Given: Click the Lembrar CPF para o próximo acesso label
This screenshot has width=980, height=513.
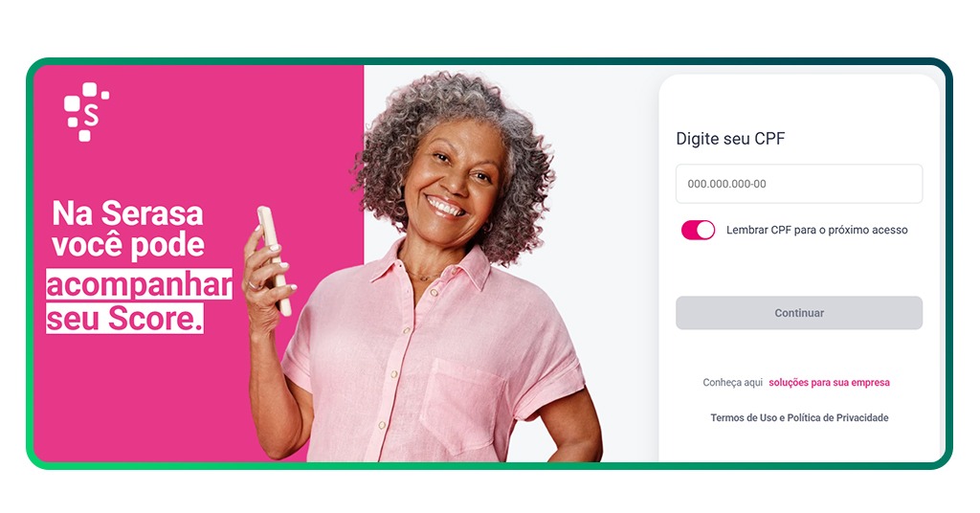Looking at the screenshot, I should [817, 230].
